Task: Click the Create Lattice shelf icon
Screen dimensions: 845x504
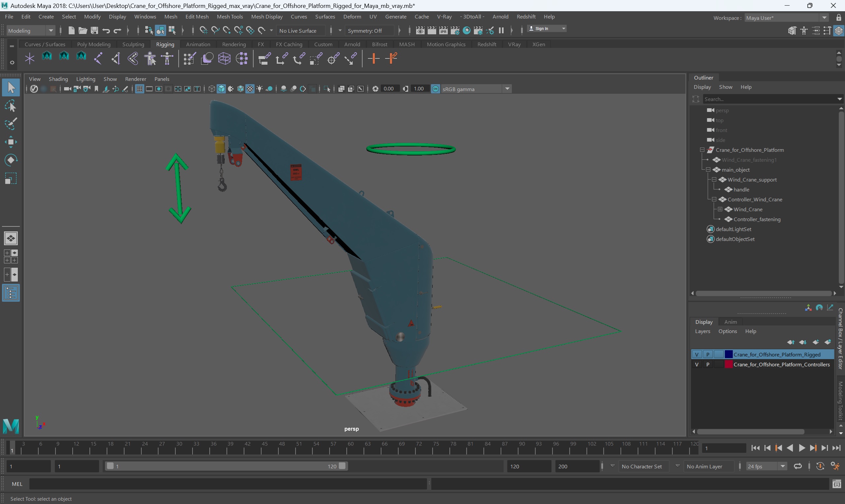Action: click(224, 59)
